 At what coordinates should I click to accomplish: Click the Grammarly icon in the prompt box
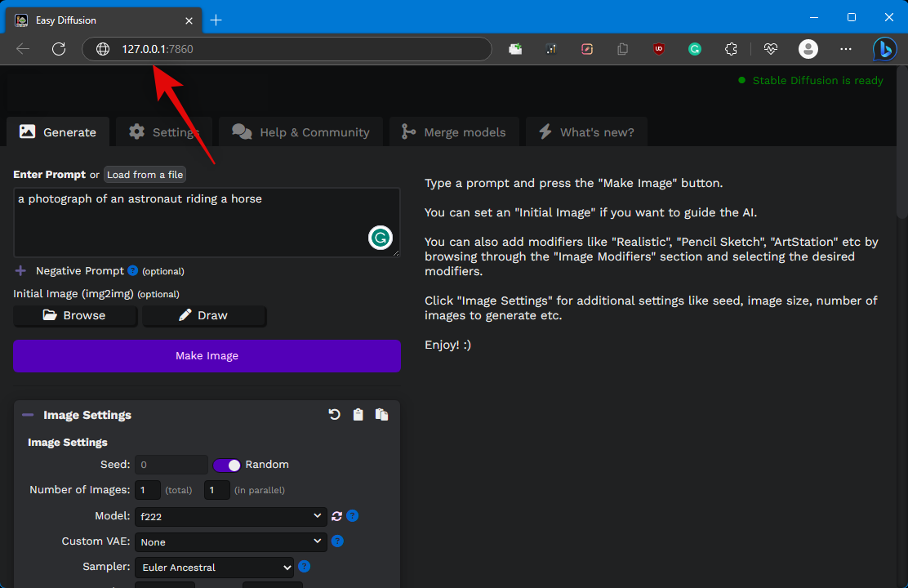[x=380, y=238]
